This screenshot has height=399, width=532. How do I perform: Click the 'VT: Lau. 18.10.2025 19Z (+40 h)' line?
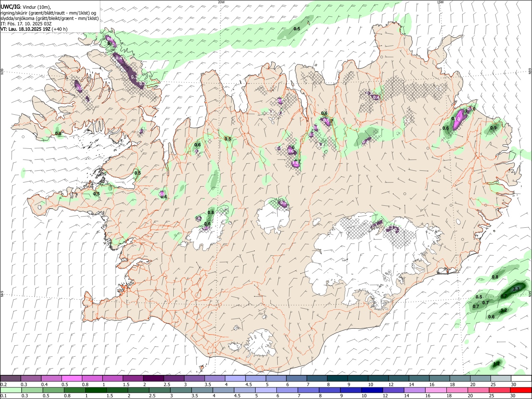click(x=34, y=29)
